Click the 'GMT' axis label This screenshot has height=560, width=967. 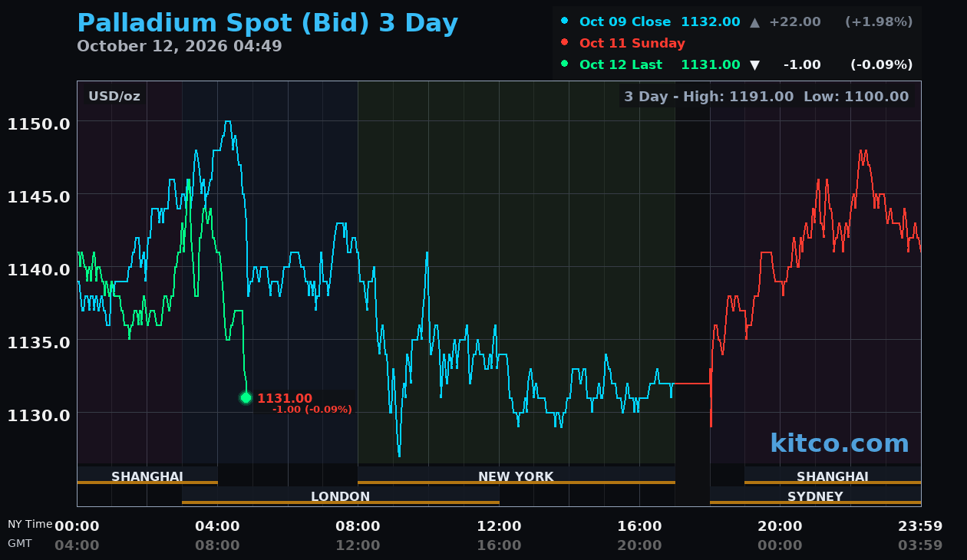click(20, 543)
